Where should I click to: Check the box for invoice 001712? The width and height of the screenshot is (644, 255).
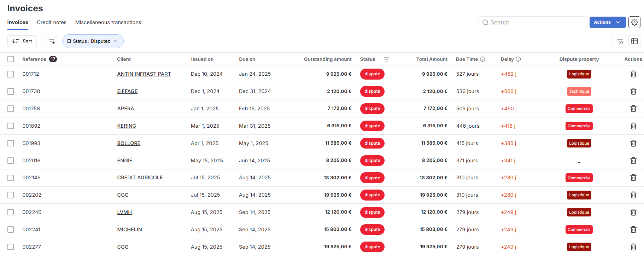11,74
